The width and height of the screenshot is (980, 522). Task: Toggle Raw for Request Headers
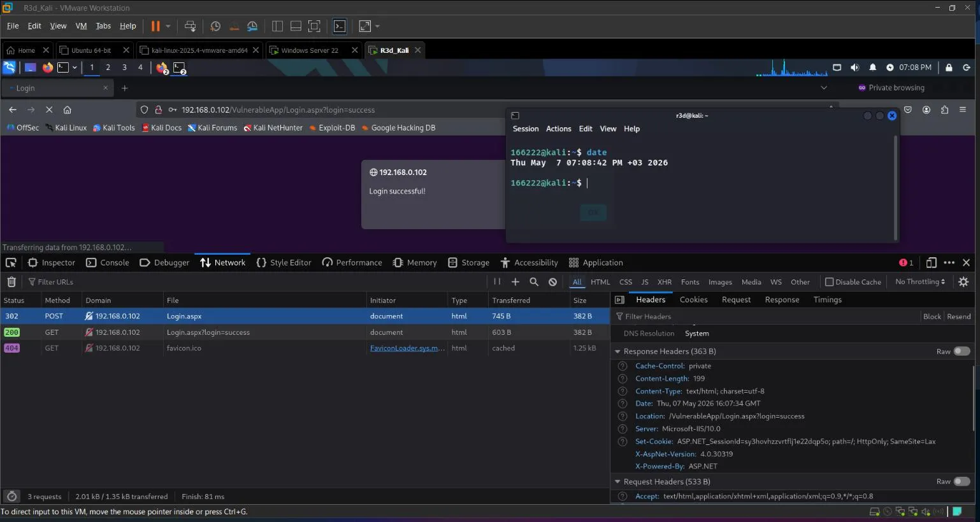click(x=962, y=482)
